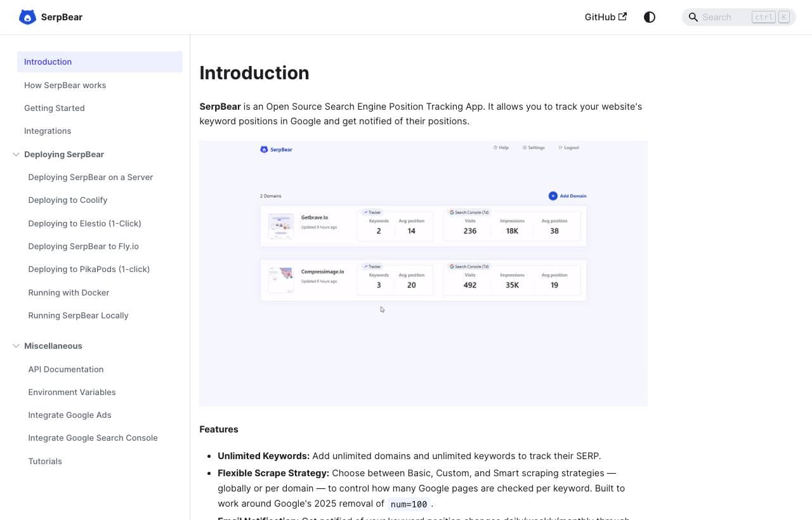Click the Flexible Scrape Strategy bold text

click(273, 473)
